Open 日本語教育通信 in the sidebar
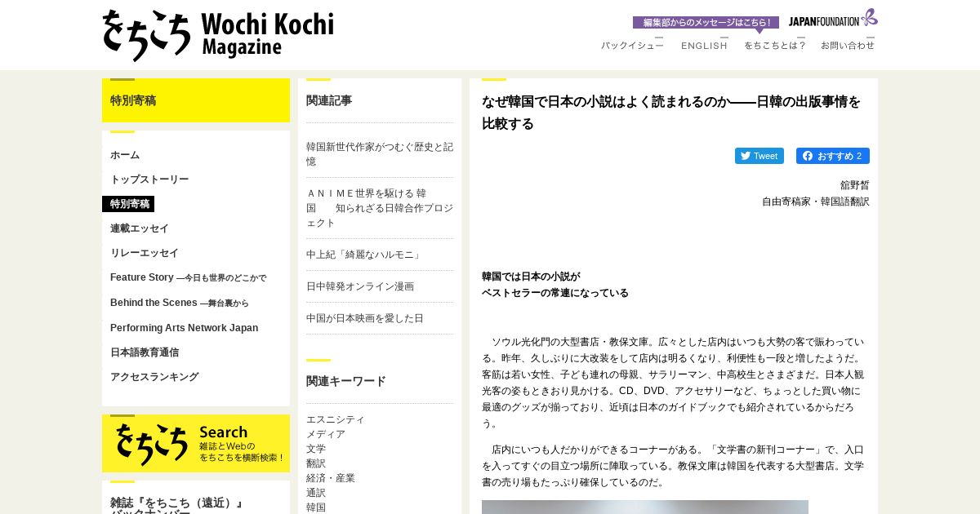This screenshot has width=980, height=514. (x=145, y=352)
